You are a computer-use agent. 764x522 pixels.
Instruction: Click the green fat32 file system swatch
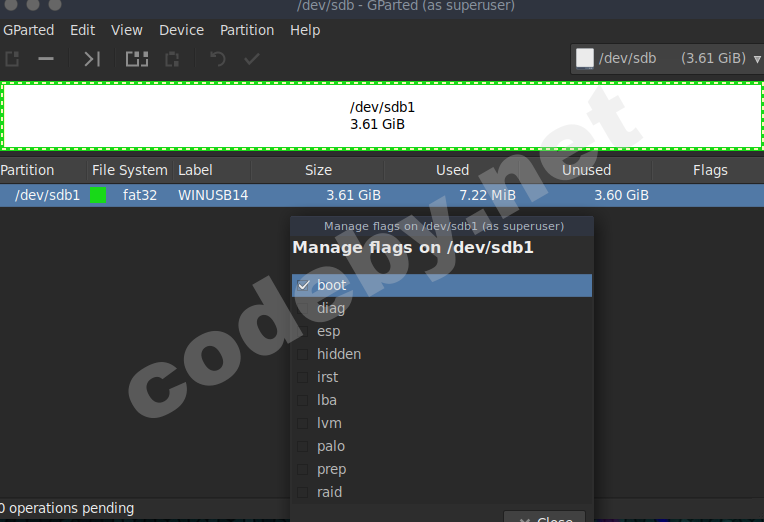coord(98,196)
